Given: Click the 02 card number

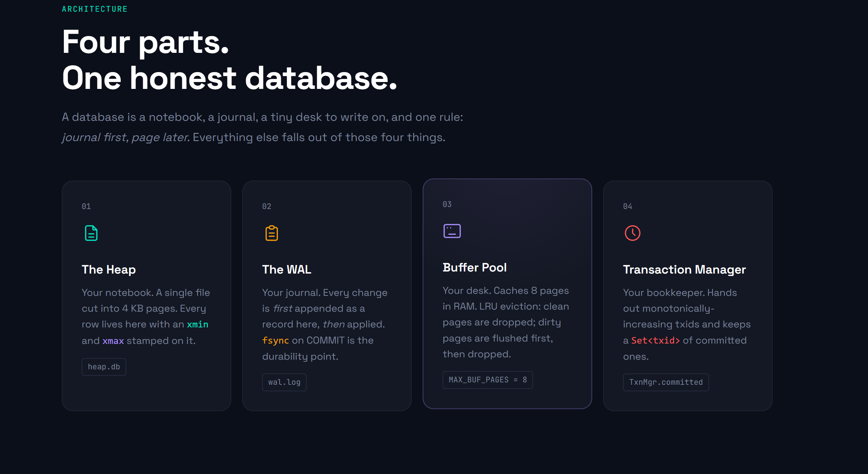Looking at the screenshot, I should point(267,207).
